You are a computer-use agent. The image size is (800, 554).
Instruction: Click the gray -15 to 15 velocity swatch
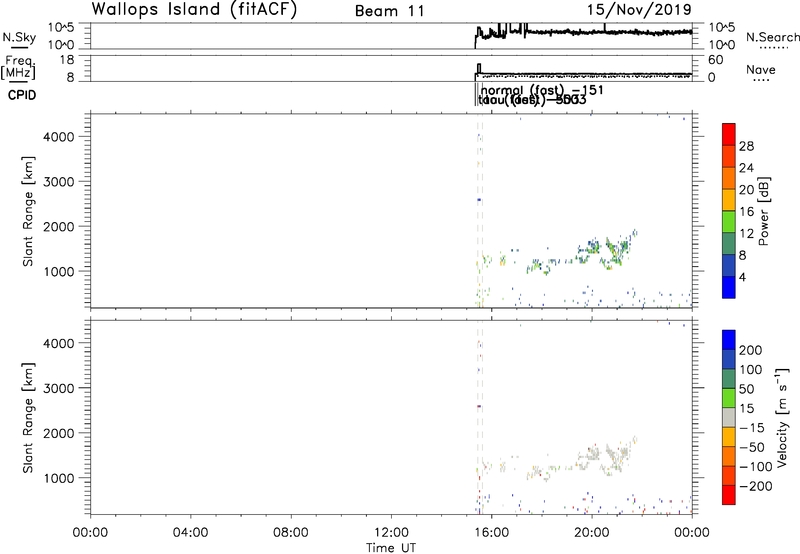coord(729,418)
